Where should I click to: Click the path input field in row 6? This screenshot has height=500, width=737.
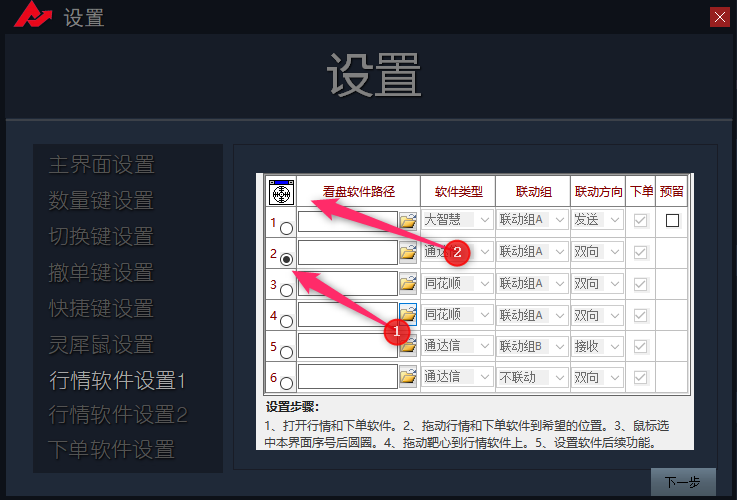(x=348, y=377)
